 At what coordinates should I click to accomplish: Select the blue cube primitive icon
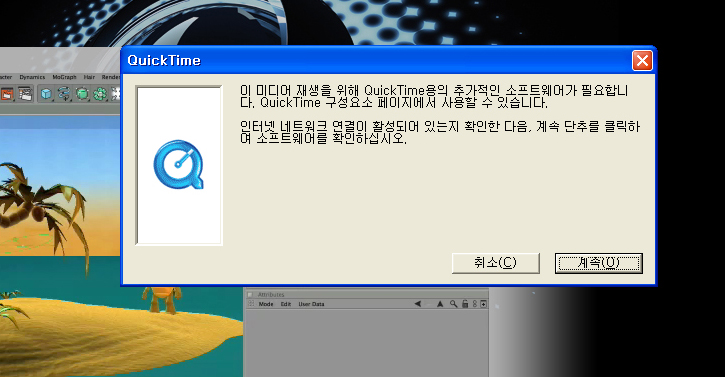[46, 94]
